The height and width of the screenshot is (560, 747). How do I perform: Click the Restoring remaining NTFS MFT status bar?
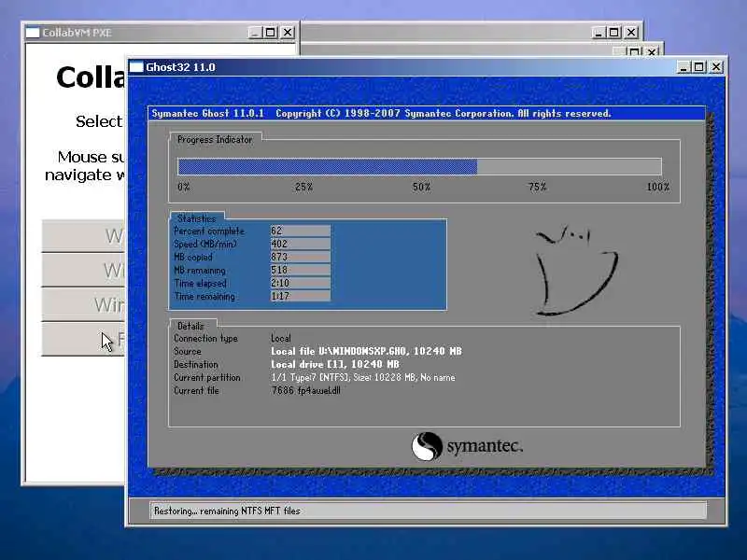[x=428, y=511]
